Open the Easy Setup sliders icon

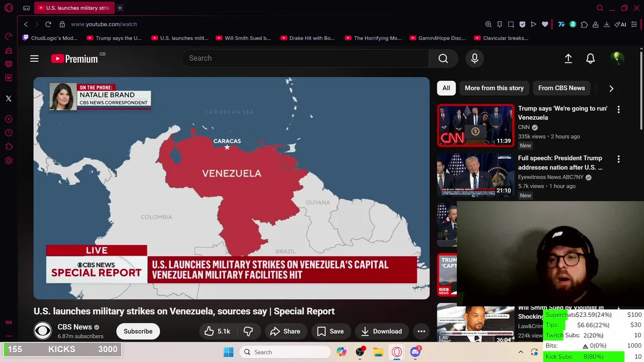point(634,24)
